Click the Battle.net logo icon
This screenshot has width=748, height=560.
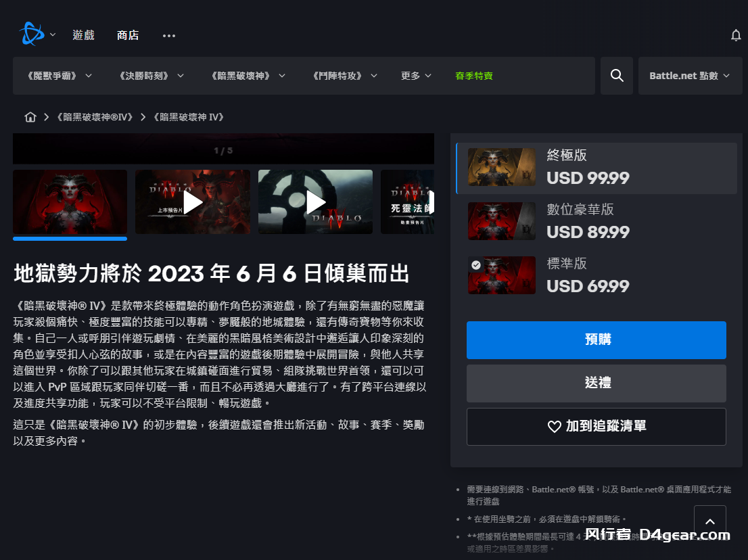pos(31,34)
